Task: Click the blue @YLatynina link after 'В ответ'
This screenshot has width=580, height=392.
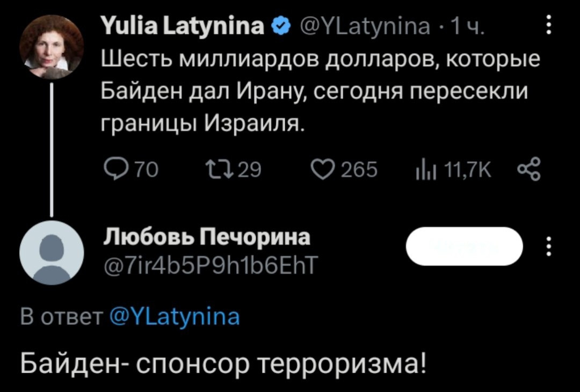Action: (x=174, y=317)
